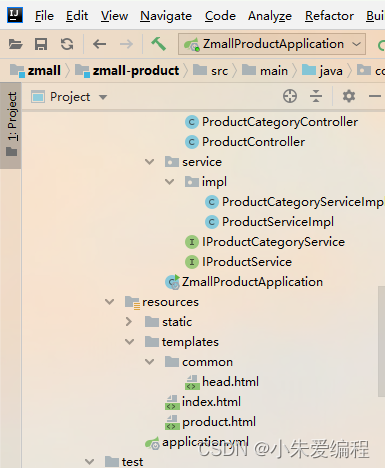Open the Code menu

[x=220, y=16]
